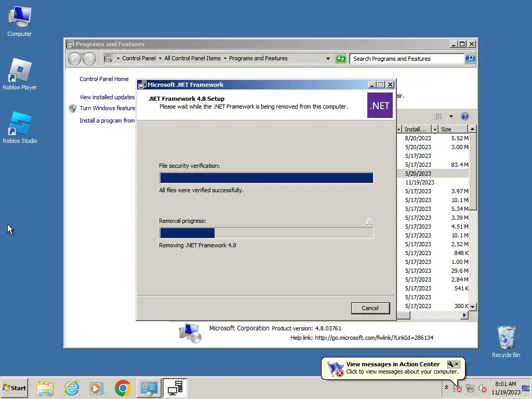This screenshot has height=399, width=532.
Task: Select row with size 83.4 M
Action: (x=433, y=165)
